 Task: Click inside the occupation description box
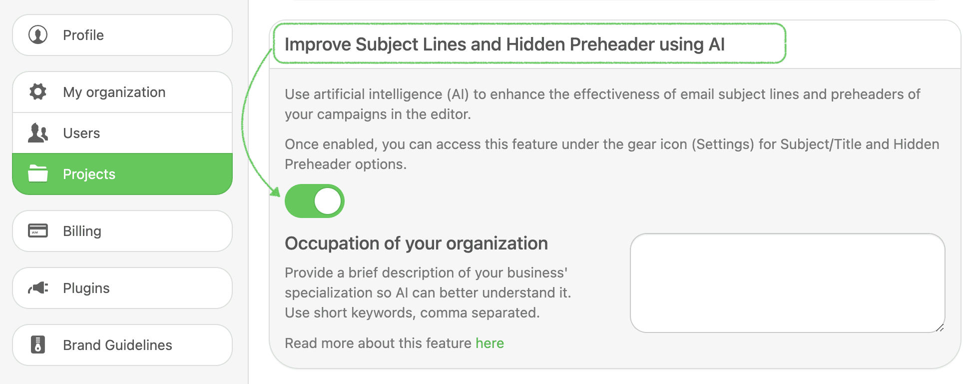tap(787, 282)
